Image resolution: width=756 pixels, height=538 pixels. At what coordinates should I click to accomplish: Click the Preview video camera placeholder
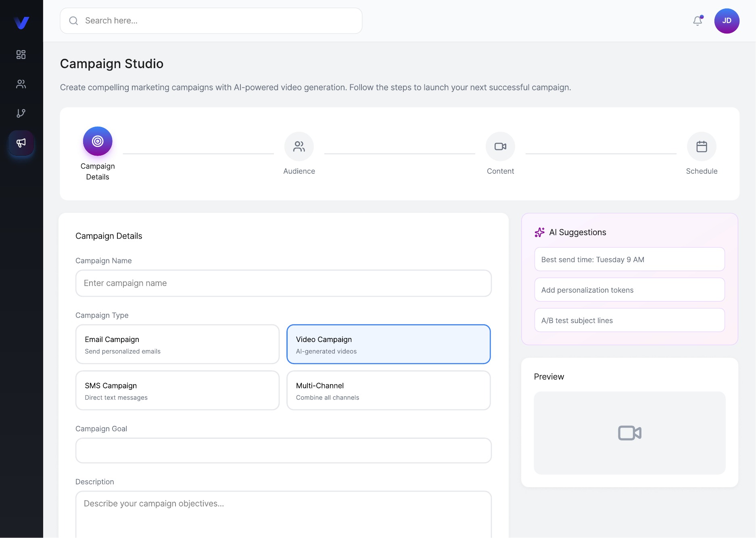(x=630, y=433)
